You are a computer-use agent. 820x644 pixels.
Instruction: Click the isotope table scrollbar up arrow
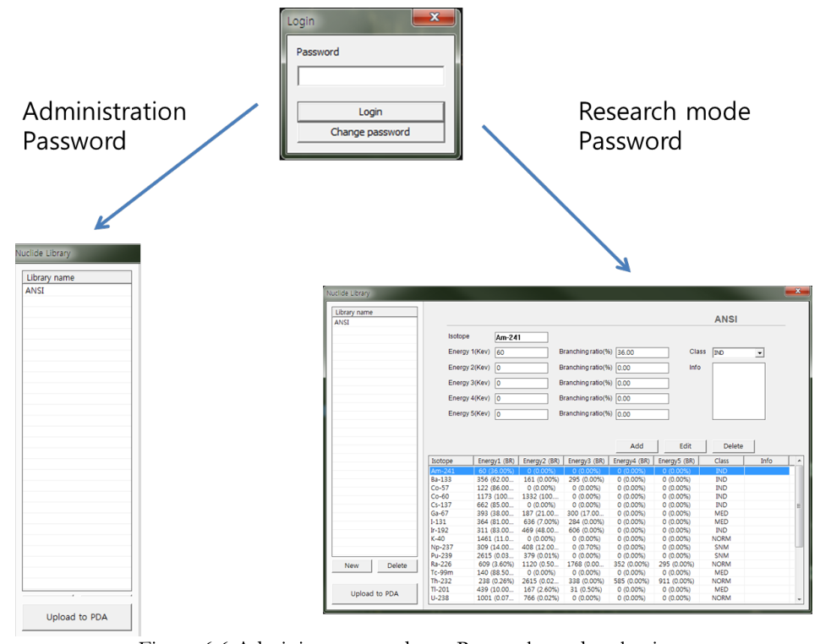(799, 461)
